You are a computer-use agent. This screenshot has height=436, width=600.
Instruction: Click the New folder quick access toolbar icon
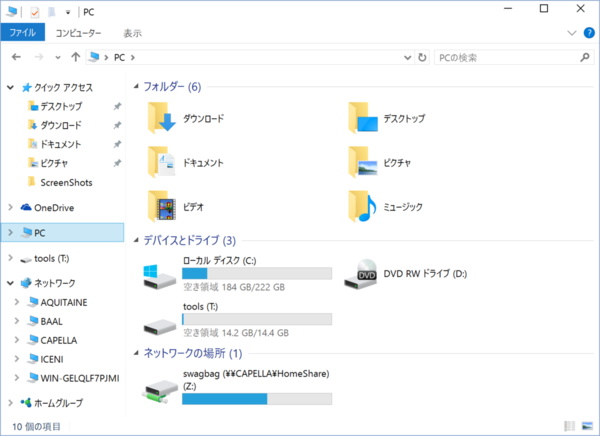[51, 12]
